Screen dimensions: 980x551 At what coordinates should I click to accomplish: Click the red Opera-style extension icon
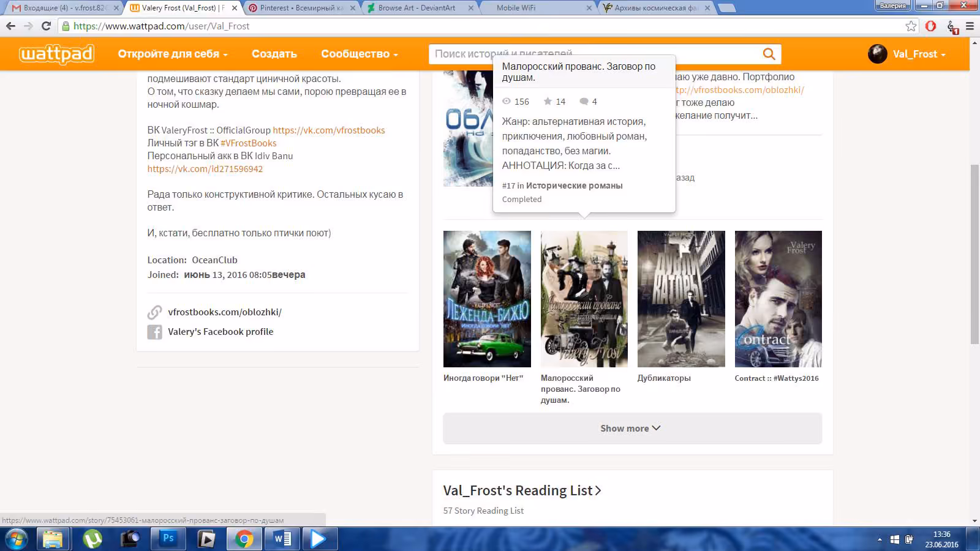point(930,26)
